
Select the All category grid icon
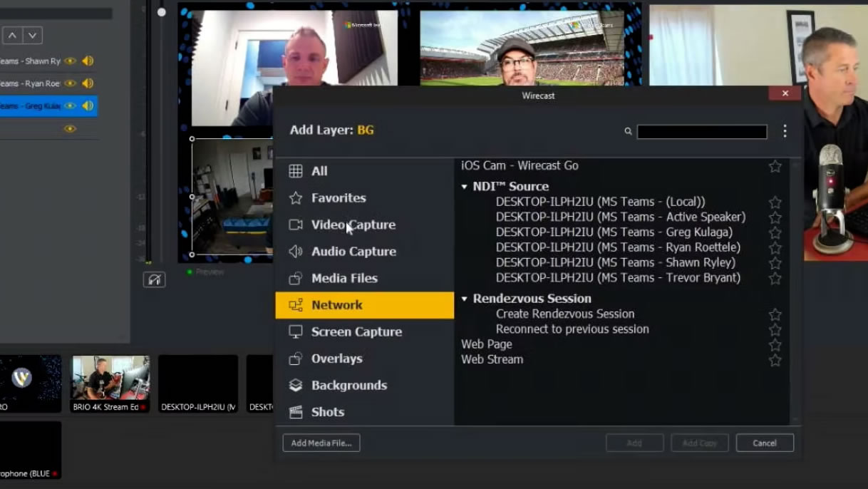tap(296, 171)
